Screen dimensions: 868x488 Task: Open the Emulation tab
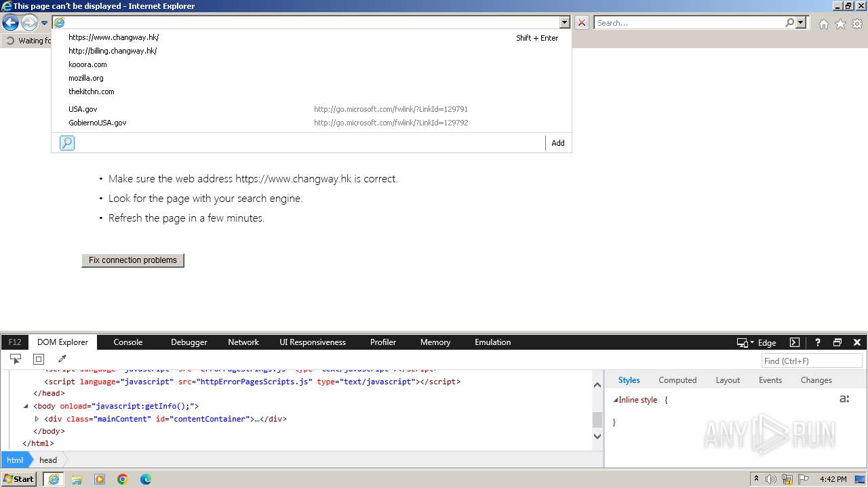493,342
